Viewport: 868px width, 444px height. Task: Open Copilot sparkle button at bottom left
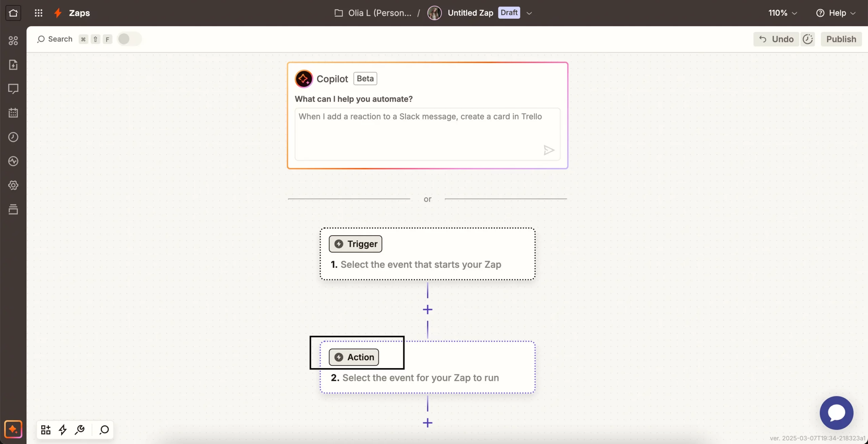[13, 429]
